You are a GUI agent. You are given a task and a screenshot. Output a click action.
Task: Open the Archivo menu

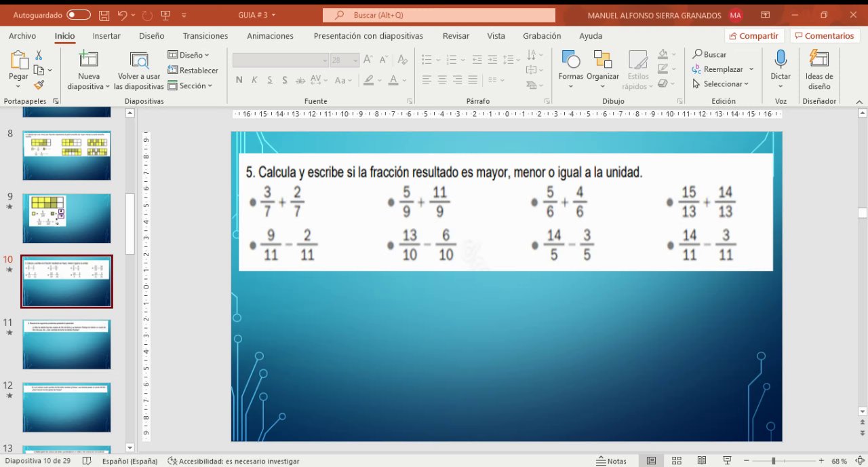pyautogui.click(x=22, y=36)
